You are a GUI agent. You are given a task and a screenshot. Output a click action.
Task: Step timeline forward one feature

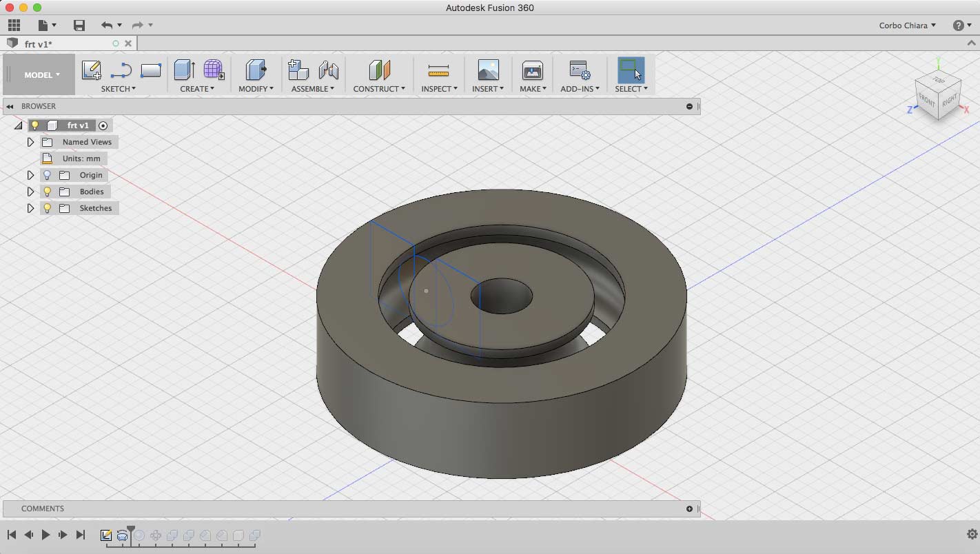coord(63,535)
